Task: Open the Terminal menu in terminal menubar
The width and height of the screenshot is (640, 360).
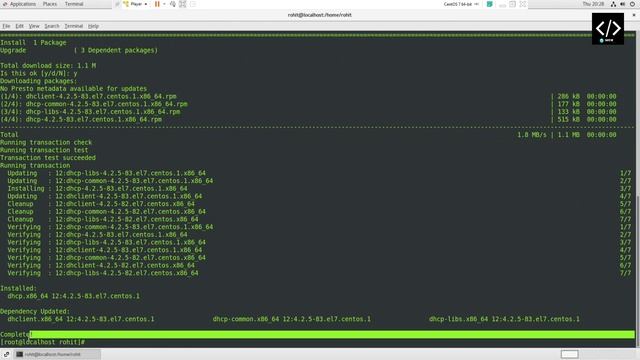Action: 73,26
